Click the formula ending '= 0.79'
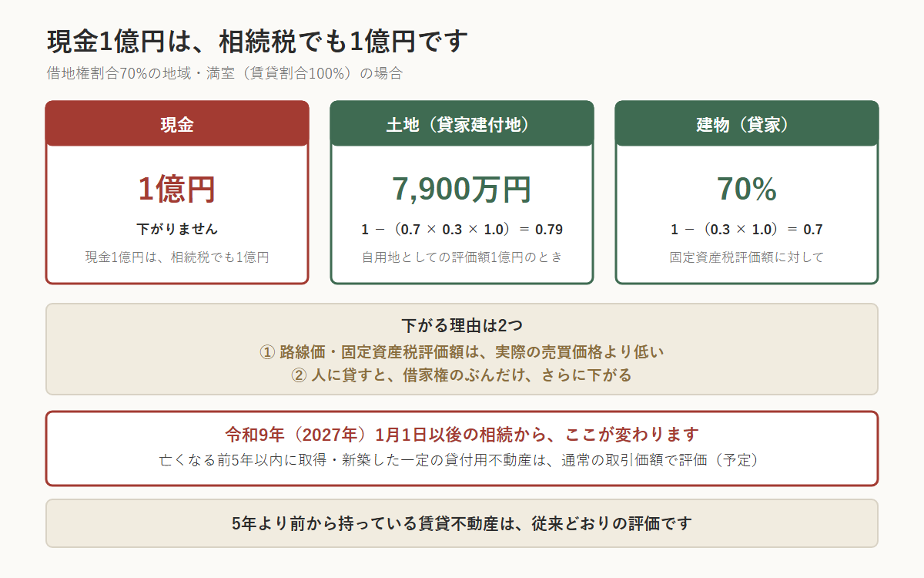Viewport: 924px width, 578px height. [462, 230]
